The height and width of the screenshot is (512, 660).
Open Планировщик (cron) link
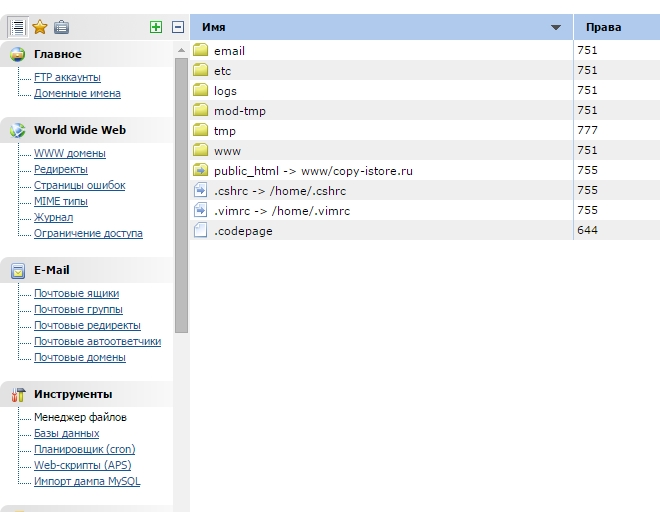point(85,449)
